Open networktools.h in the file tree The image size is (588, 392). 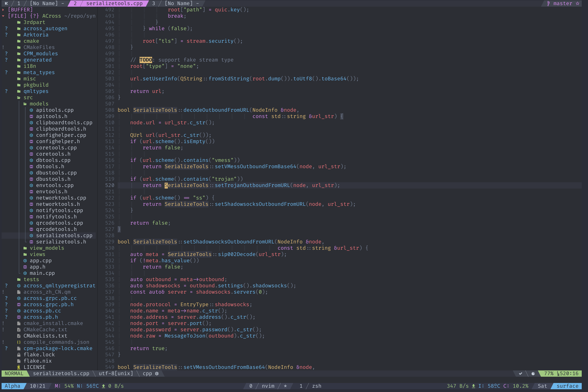coord(58,204)
